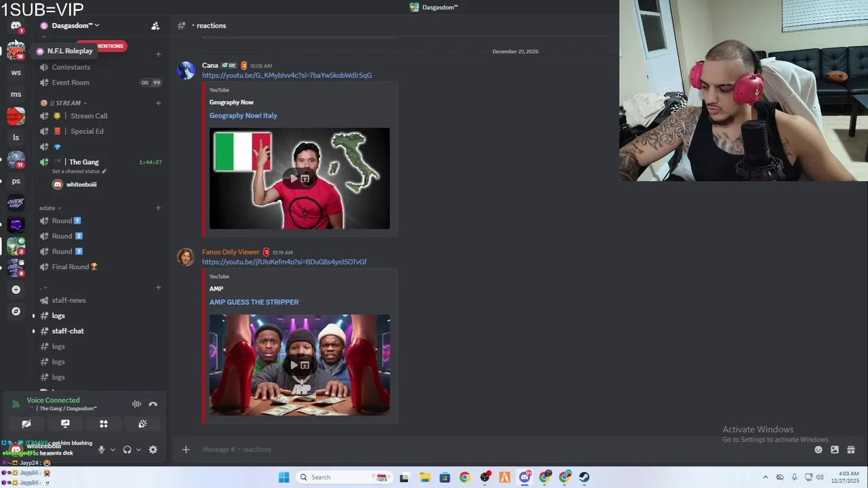The image size is (868, 488).
Task: Open the N.F.L Roleplay server icon
Action: point(16,50)
